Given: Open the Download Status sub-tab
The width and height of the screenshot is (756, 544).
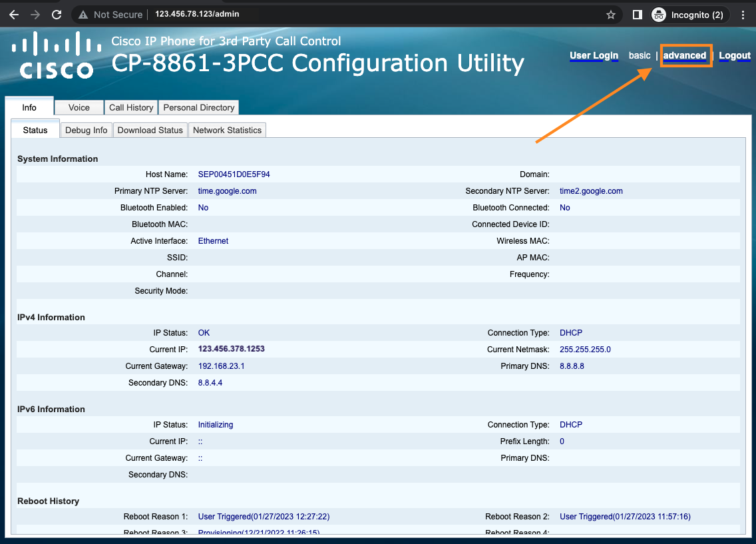Looking at the screenshot, I should pyautogui.click(x=150, y=131).
